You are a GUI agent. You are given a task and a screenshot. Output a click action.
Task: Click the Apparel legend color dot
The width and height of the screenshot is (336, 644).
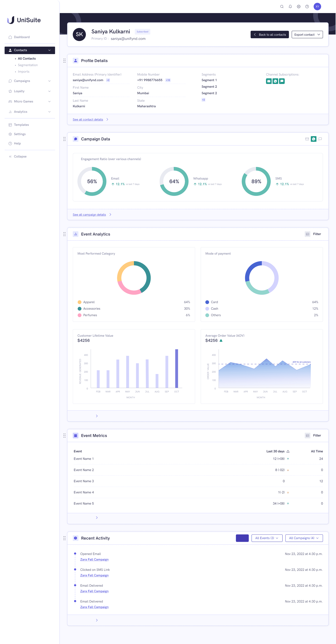tap(80, 302)
